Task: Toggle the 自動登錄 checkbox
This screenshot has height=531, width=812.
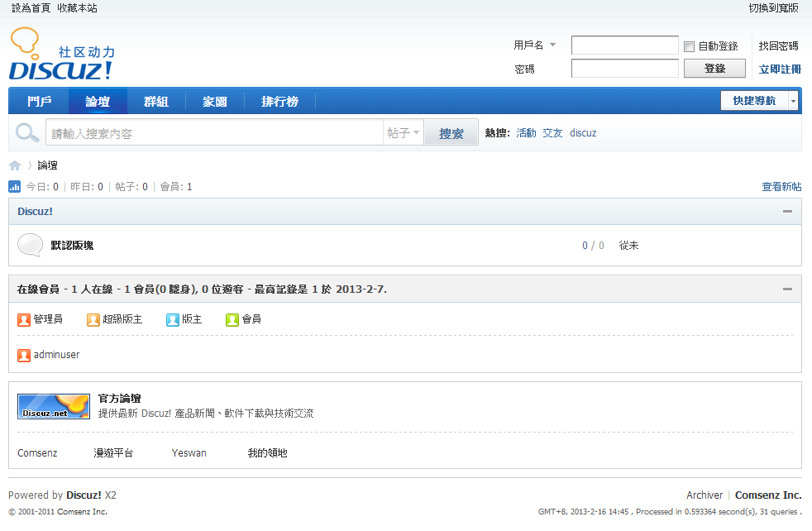Action: [x=690, y=46]
